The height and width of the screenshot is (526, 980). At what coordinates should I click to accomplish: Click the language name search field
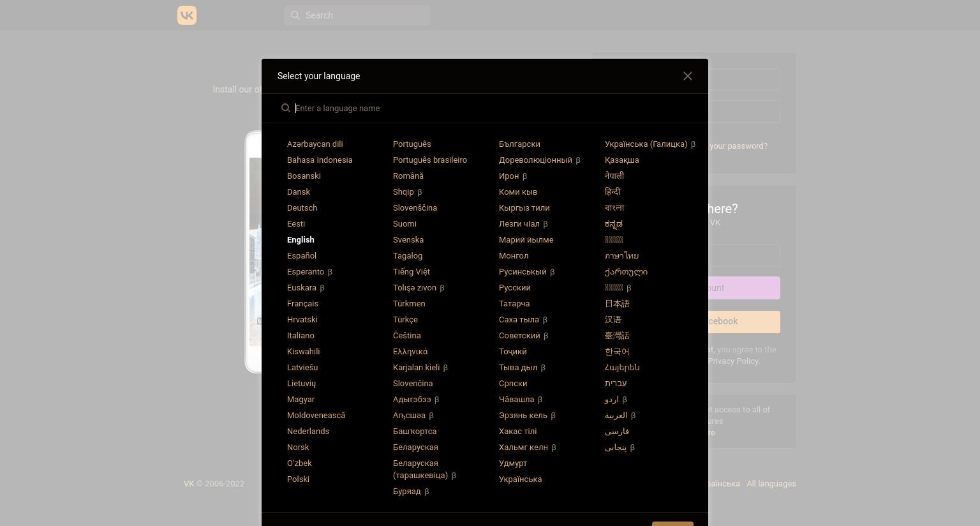(485, 109)
